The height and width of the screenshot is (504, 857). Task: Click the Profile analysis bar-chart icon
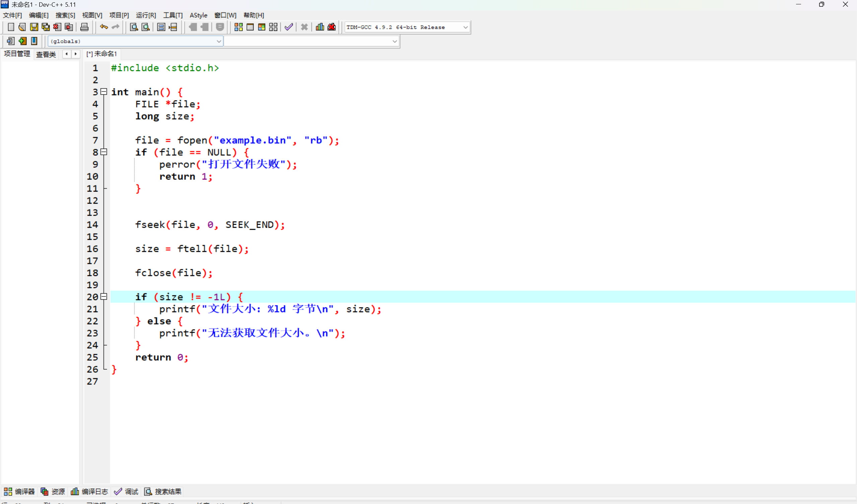[x=320, y=27]
